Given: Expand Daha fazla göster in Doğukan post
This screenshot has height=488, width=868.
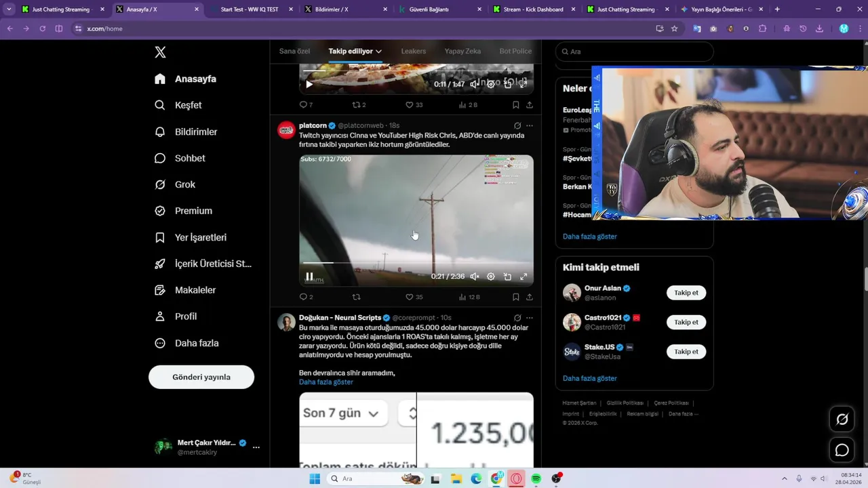Looking at the screenshot, I should click(x=326, y=382).
